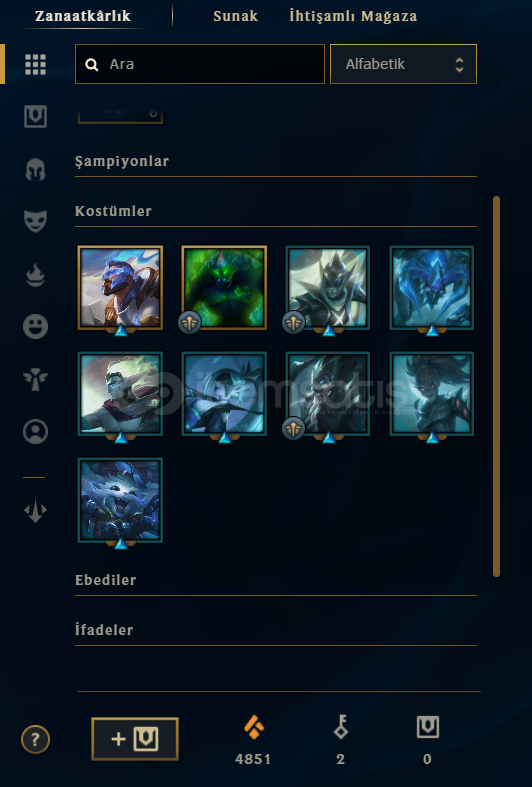The height and width of the screenshot is (787, 532).
Task: Filter loot by skins mask icon
Action: click(35, 221)
